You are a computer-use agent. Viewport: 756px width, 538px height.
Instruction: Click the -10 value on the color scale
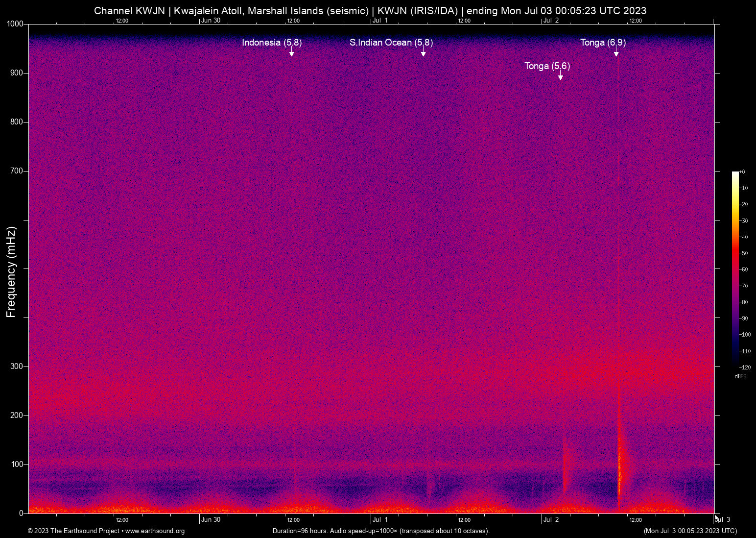pos(744,188)
